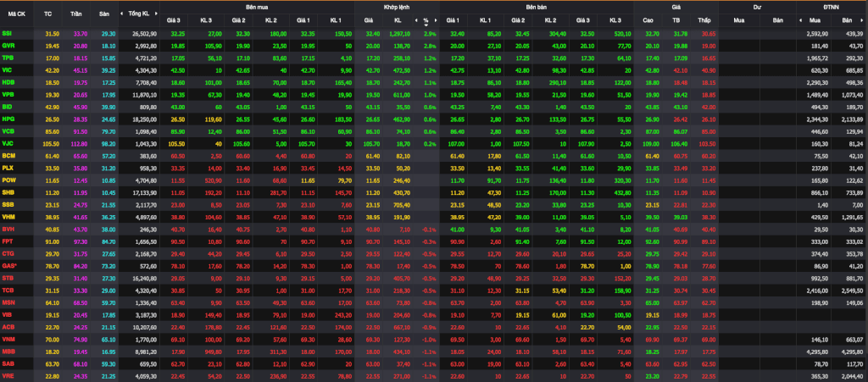The width and height of the screenshot is (868, 382).
Task: Open the MBB ticker symbol
Action: click(8, 351)
